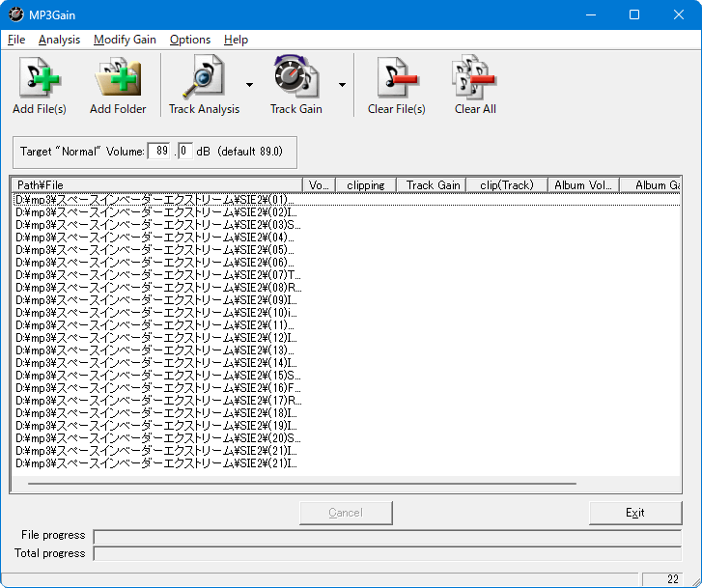This screenshot has width=702, height=588.
Task: Expand the Track Gain dropdown arrow
Action: 342,85
